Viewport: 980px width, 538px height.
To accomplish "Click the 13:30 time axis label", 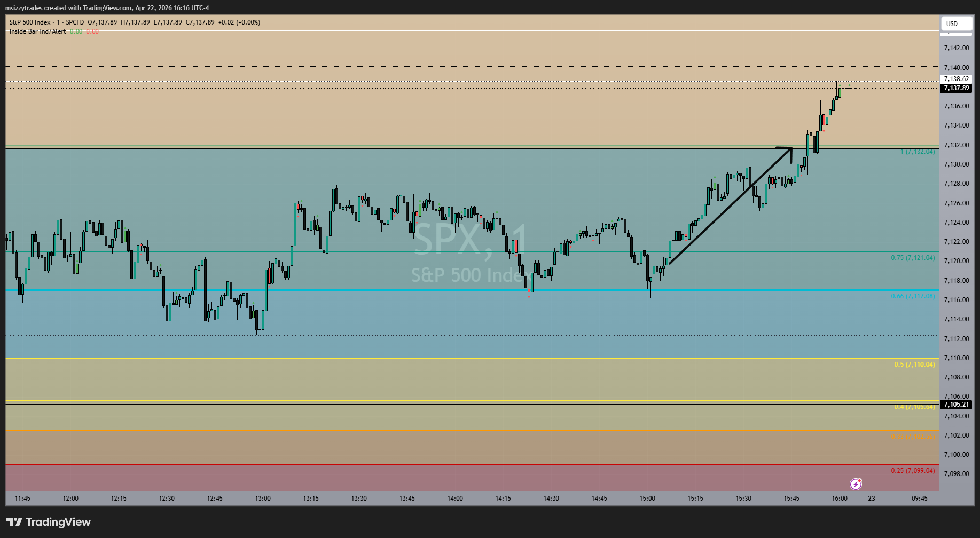I will (x=359, y=499).
